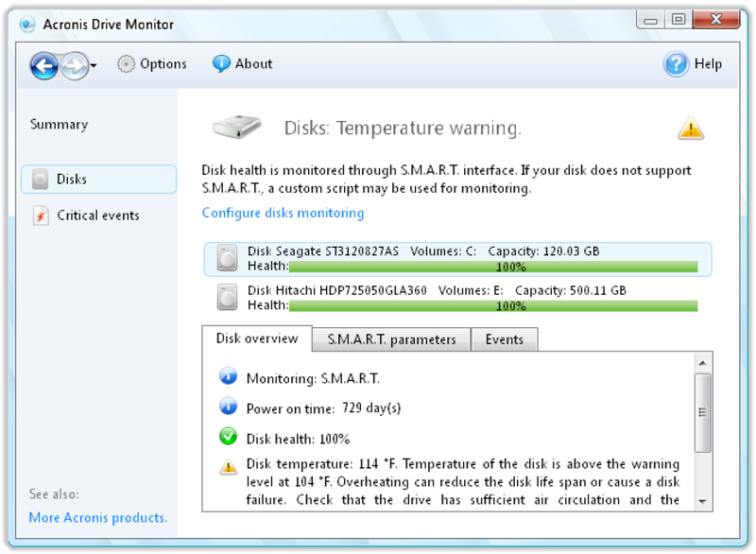This screenshot has width=756, height=554.
Task: Switch to the S.M.A.R.T. parameters tab
Action: click(x=391, y=339)
